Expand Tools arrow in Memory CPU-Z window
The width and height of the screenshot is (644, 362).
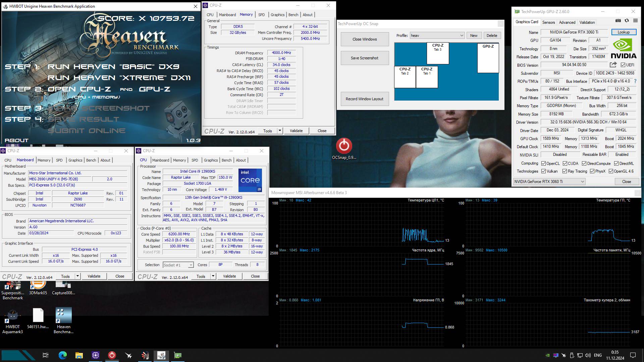(280, 131)
